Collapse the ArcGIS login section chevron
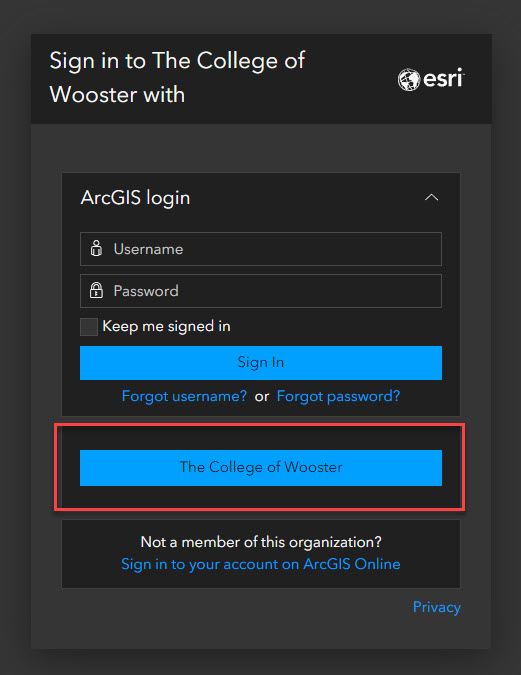The height and width of the screenshot is (675, 521). (x=431, y=198)
